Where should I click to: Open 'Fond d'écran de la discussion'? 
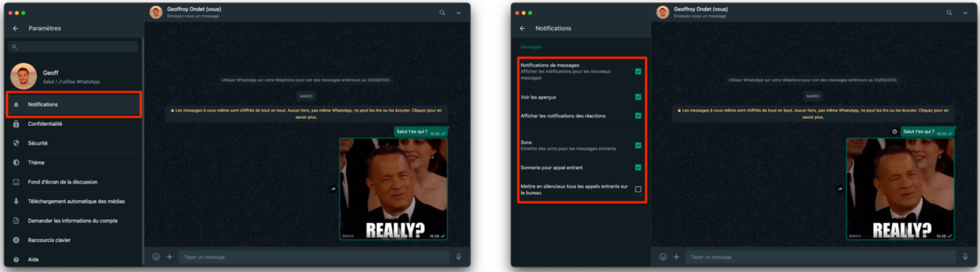click(x=73, y=182)
